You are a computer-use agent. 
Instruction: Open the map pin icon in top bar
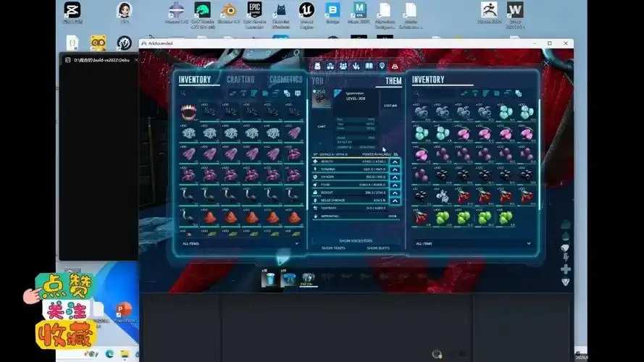point(382,66)
